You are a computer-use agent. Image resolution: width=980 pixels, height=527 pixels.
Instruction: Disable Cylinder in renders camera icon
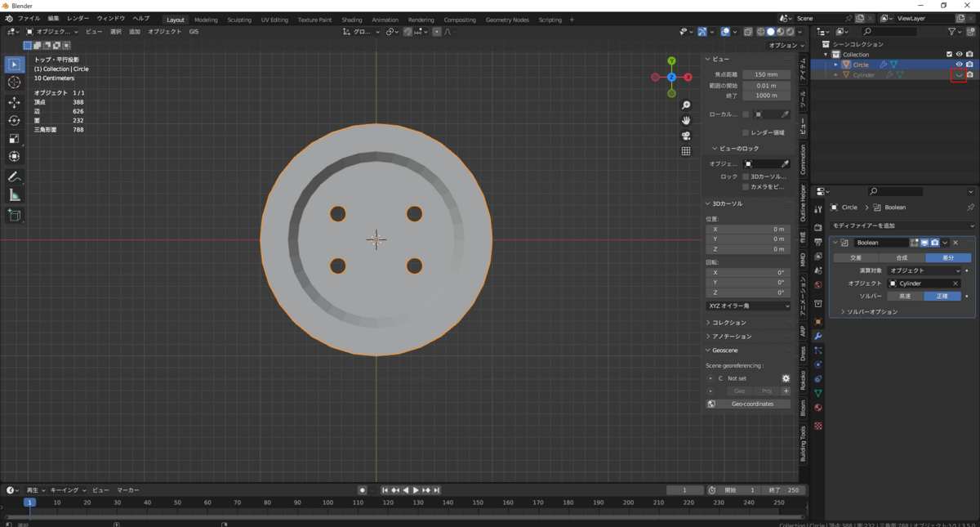(x=969, y=74)
